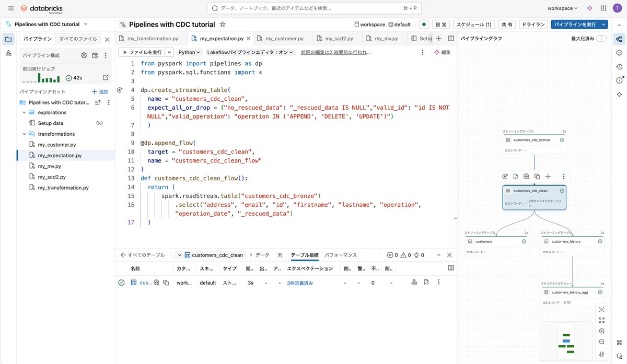Select the すべてのファイル tab

(x=78, y=39)
